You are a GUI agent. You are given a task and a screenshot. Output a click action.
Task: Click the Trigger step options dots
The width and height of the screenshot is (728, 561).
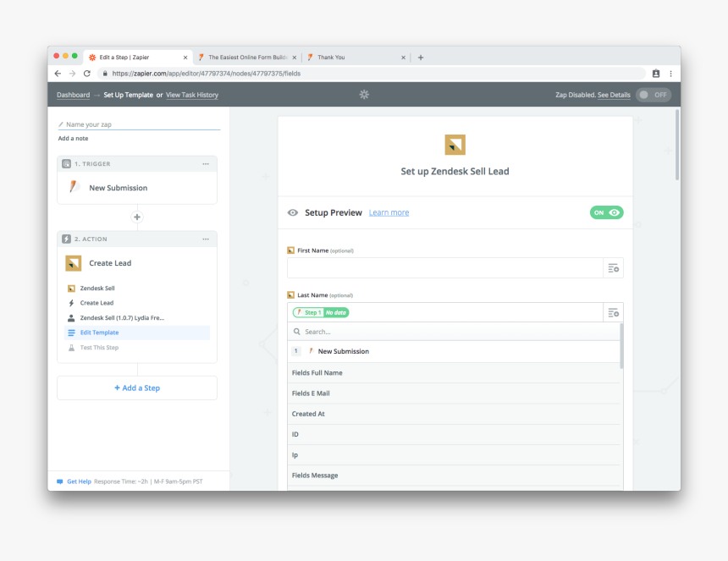(x=206, y=164)
